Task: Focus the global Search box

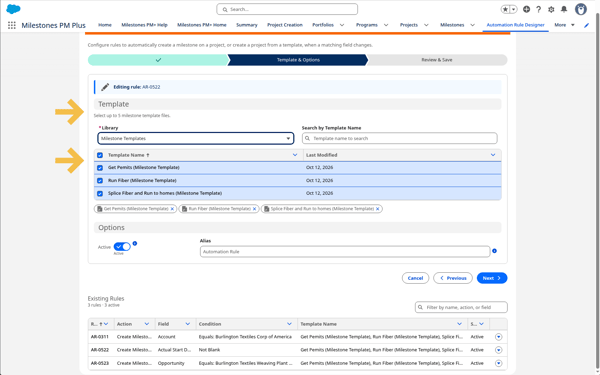Action: [x=287, y=9]
